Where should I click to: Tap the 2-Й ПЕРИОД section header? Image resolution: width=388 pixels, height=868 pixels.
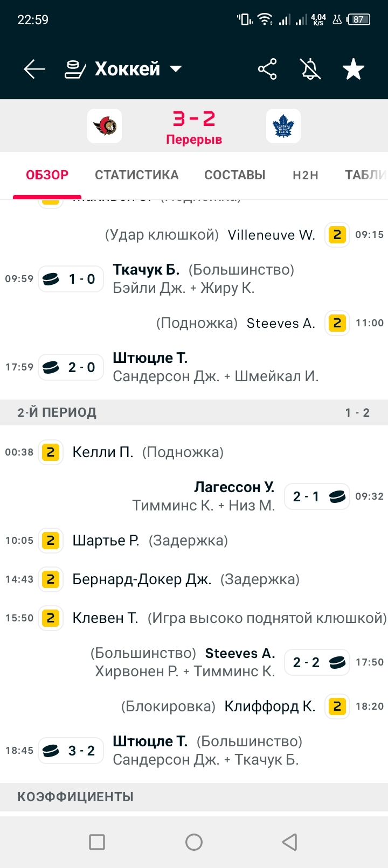pyautogui.click(x=194, y=412)
